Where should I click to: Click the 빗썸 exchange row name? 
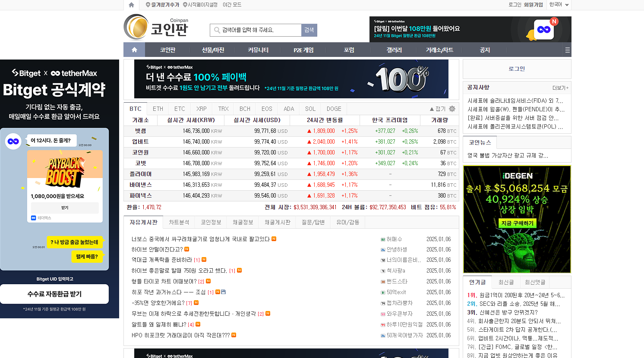pyautogui.click(x=141, y=131)
